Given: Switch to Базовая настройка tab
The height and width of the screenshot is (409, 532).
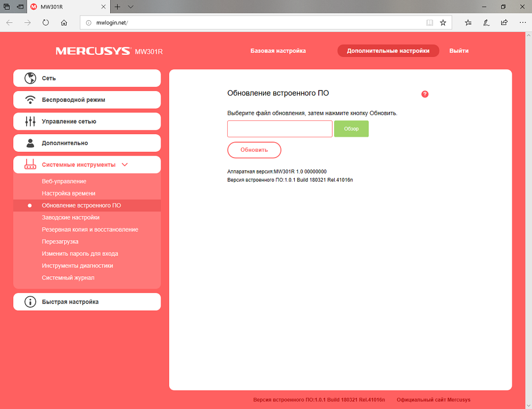Looking at the screenshot, I should tap(278, 51).
